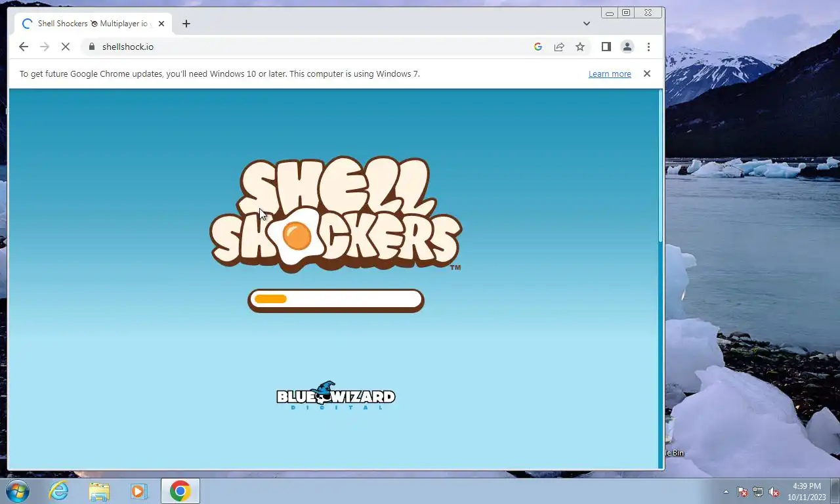Open a new tab with plus button
This screenshot has height=504, width=840.
pos(186,24)
